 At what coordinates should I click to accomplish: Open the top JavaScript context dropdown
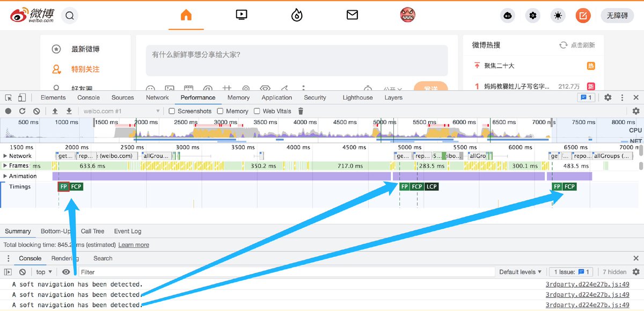tap(44, 272)
